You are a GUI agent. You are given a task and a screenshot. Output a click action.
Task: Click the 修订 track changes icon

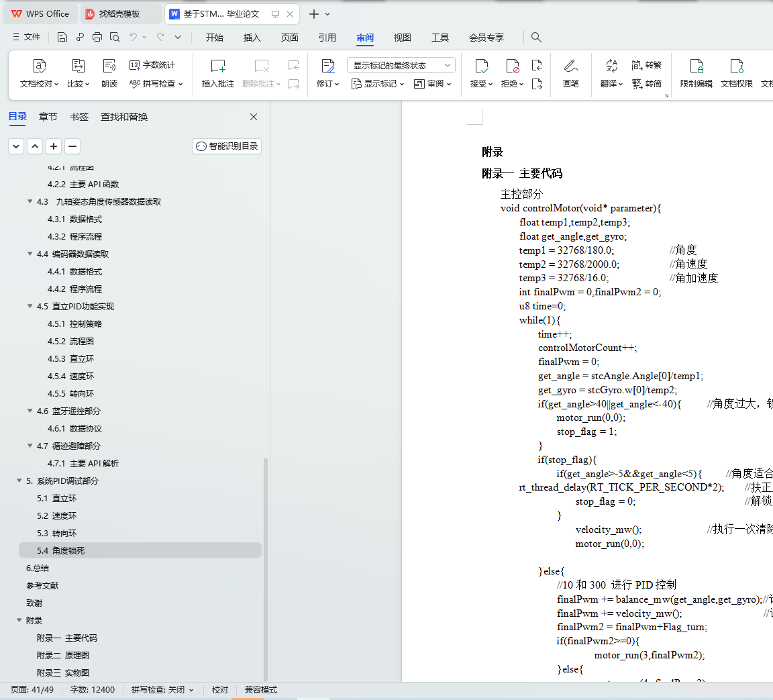click(327, 66)
